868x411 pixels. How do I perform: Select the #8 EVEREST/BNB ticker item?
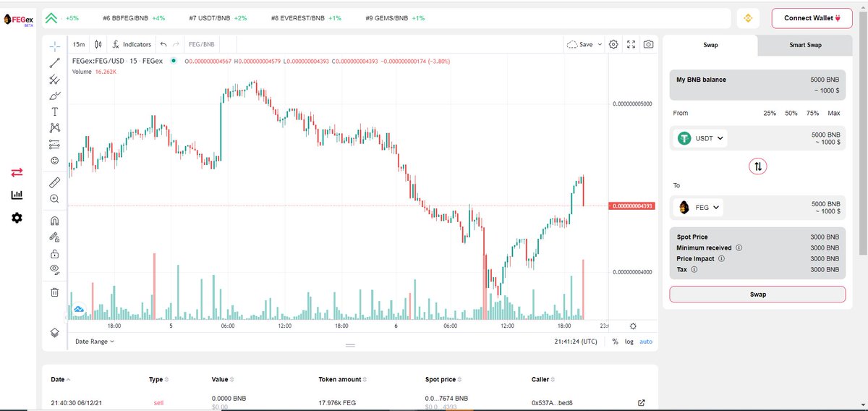306,17
